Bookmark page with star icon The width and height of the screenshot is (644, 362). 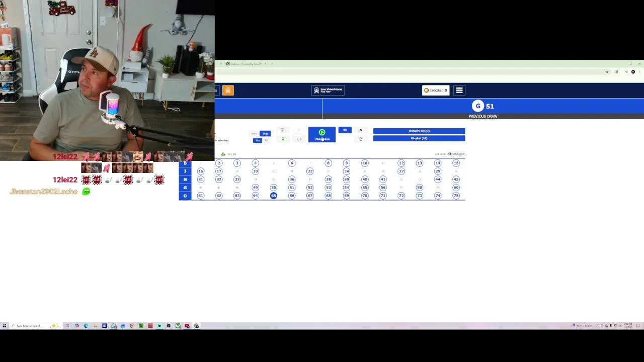[x=607, y=72]
